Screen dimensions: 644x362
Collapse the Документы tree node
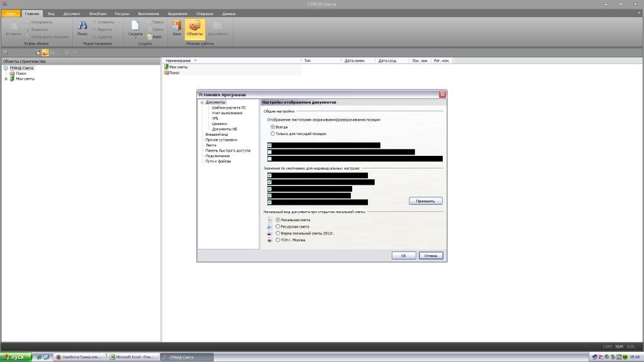click(x=202, y=102)
